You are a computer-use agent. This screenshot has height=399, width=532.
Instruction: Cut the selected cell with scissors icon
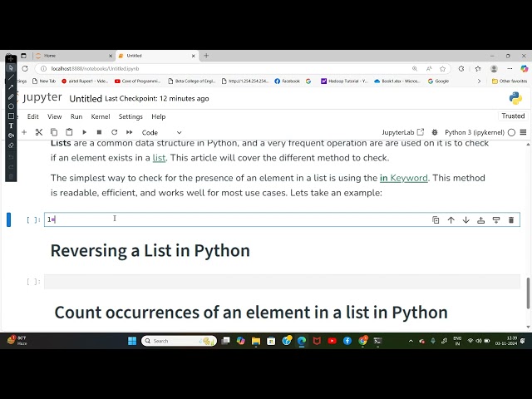(x=39, y=132)
